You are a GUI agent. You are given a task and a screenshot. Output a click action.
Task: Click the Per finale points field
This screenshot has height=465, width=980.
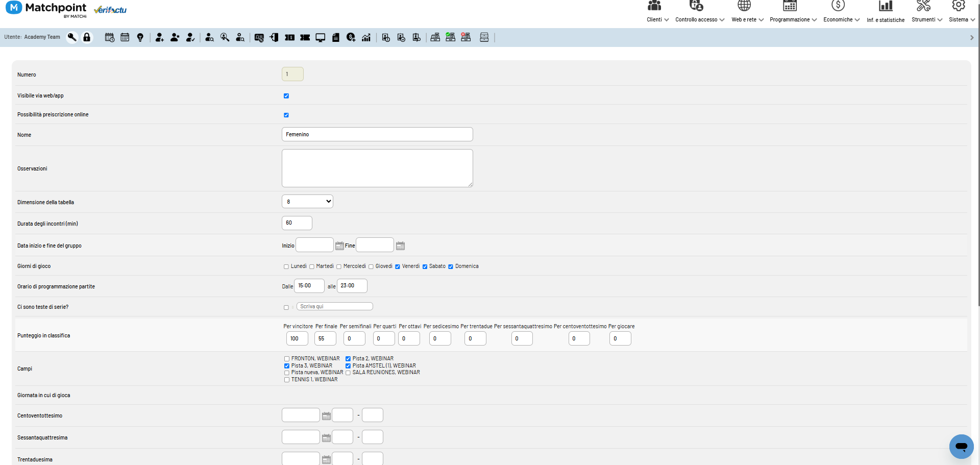[325, 338]
